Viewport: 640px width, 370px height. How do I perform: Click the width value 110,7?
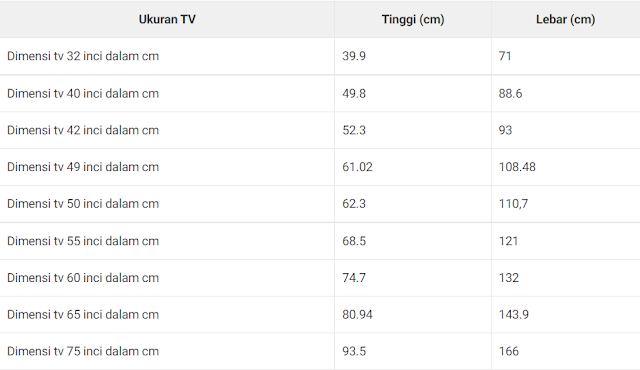click(x=513, y=204)
